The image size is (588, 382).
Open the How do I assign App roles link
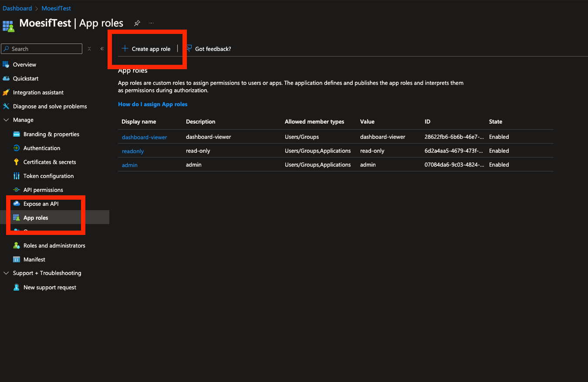click(x=152, y=104)
